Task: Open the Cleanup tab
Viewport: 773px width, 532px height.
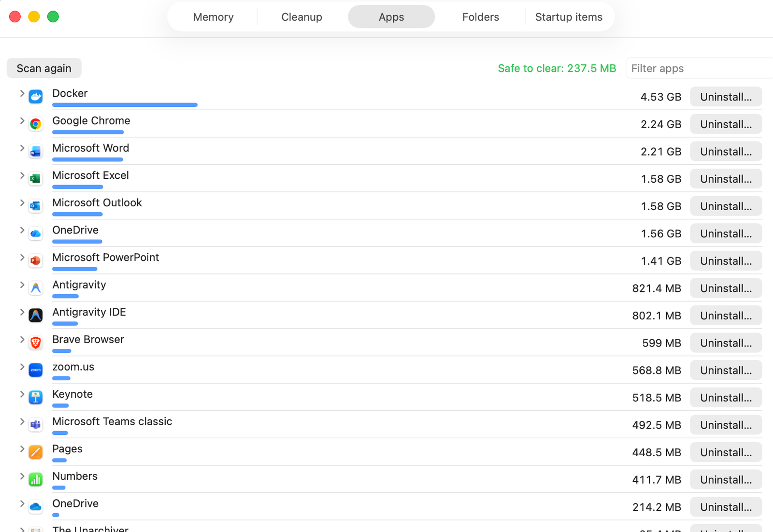Action: click(301, 17)
